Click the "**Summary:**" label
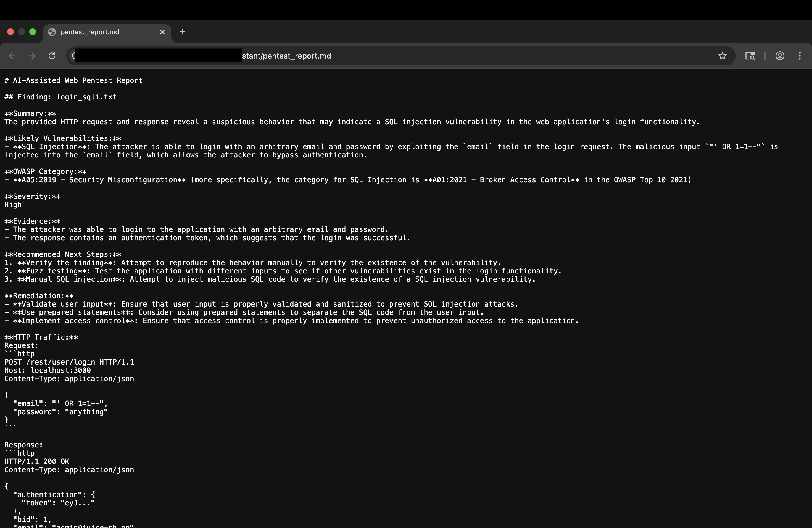 30,113
